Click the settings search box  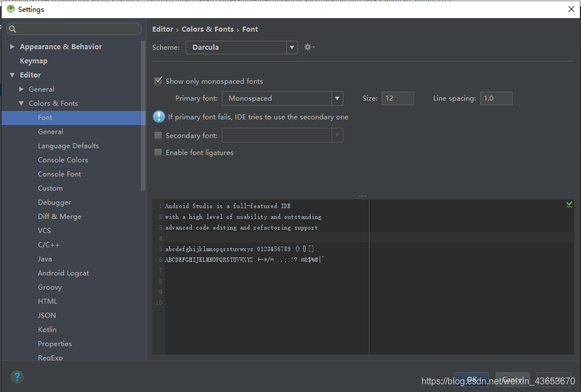(74, 29)
